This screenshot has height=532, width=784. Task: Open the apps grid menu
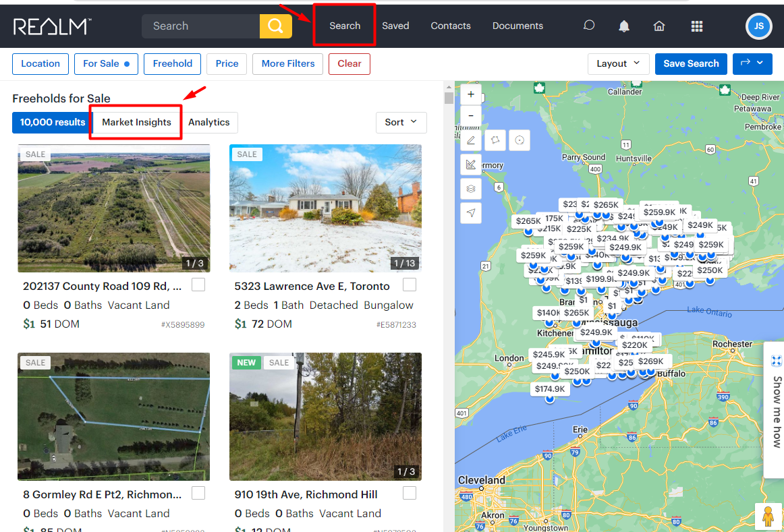click(696, 26)
